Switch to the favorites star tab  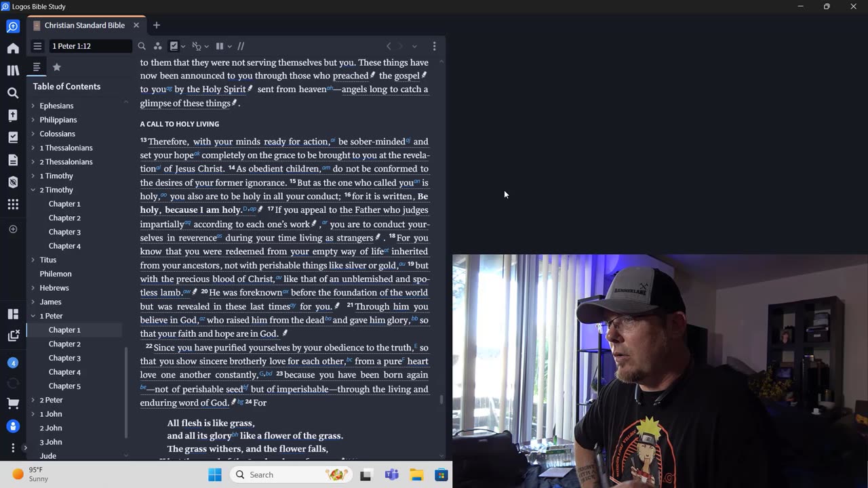coord(57,67)
